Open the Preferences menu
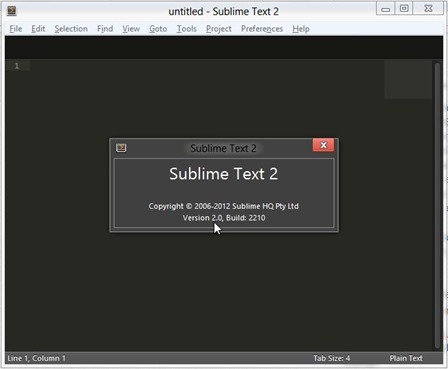 pyautogui.click(x=262, y=29)
